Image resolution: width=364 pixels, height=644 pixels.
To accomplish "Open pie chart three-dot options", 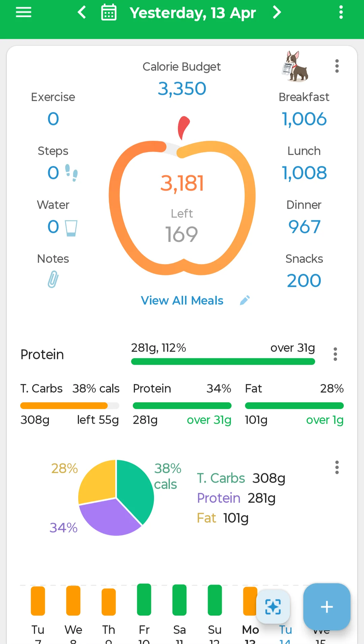I will (337, 467).
